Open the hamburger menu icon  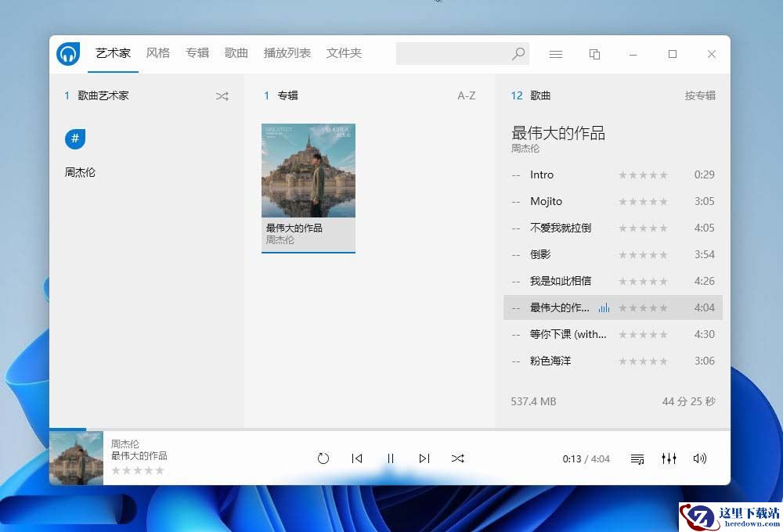click(556, 54)
